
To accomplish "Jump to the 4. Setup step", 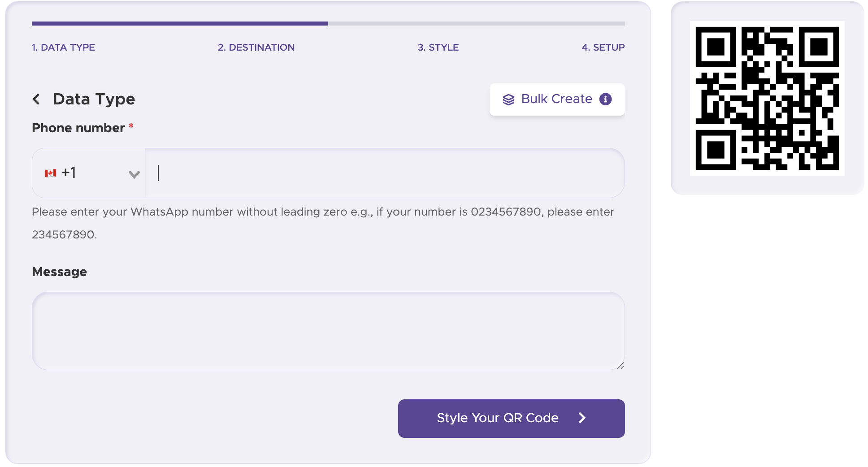I will (603, 48).
